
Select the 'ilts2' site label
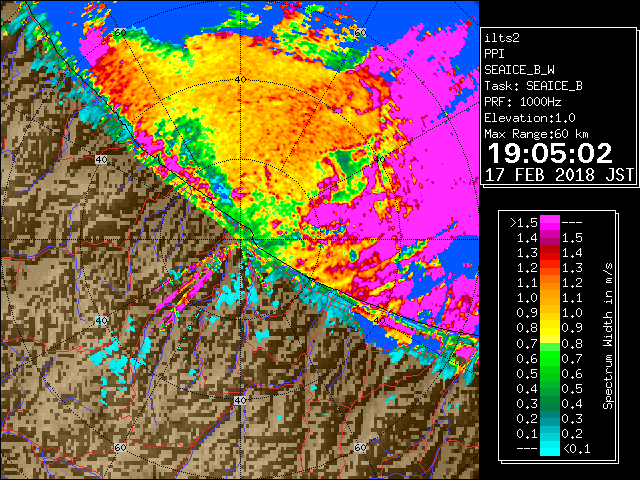pos(502,38)
